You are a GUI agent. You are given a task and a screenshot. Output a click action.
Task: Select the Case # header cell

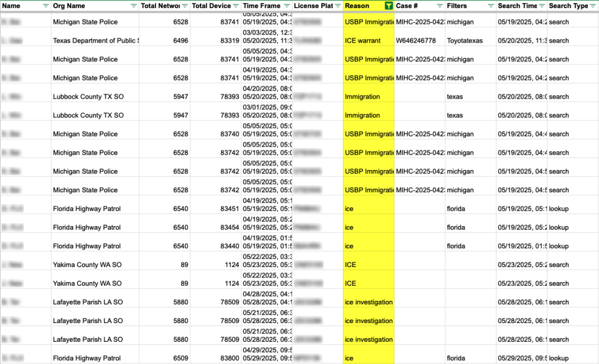[419, 6]
